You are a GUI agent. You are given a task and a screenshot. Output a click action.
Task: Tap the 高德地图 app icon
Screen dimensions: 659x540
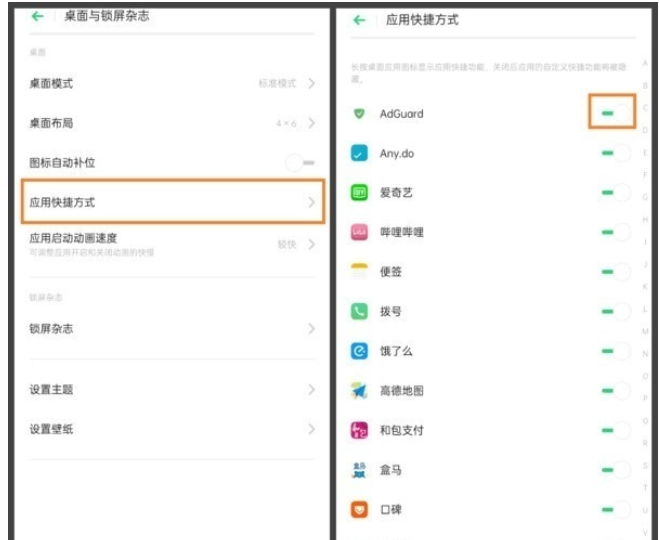[360, 391]
